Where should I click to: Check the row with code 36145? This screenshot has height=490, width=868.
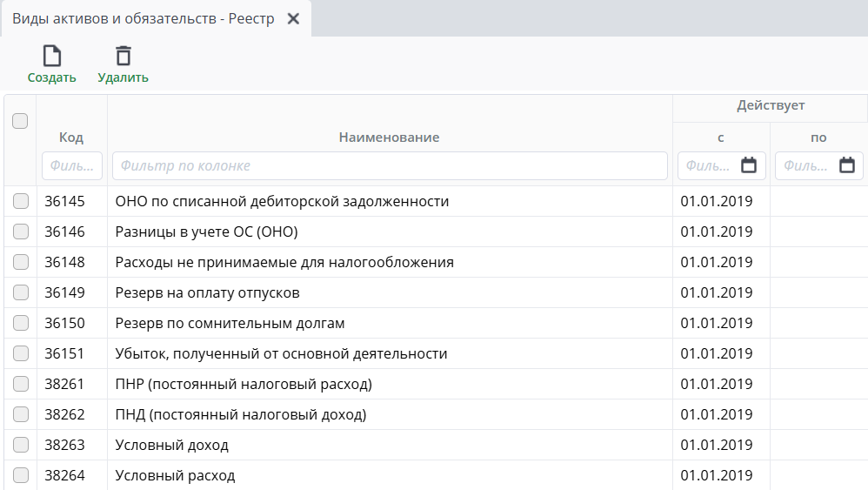pyautogui.click(x=21, y=201)
